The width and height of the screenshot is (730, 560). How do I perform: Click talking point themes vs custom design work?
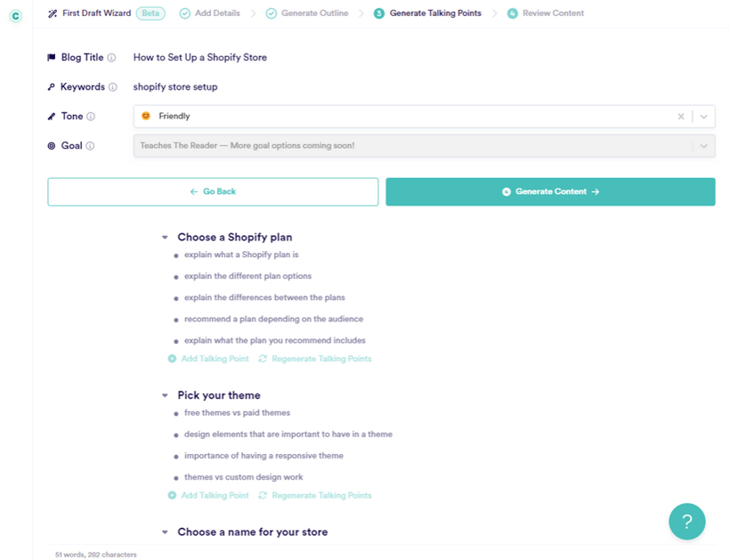244,477
